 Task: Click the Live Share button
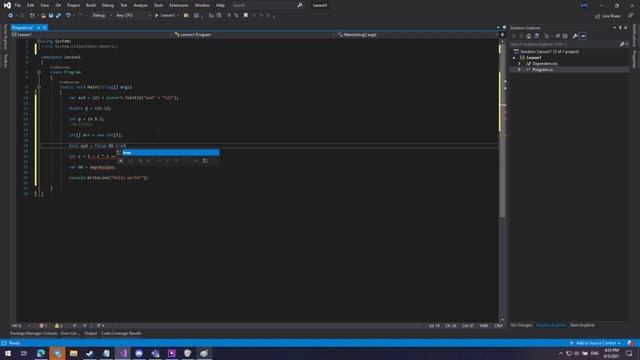click(608, 16)
